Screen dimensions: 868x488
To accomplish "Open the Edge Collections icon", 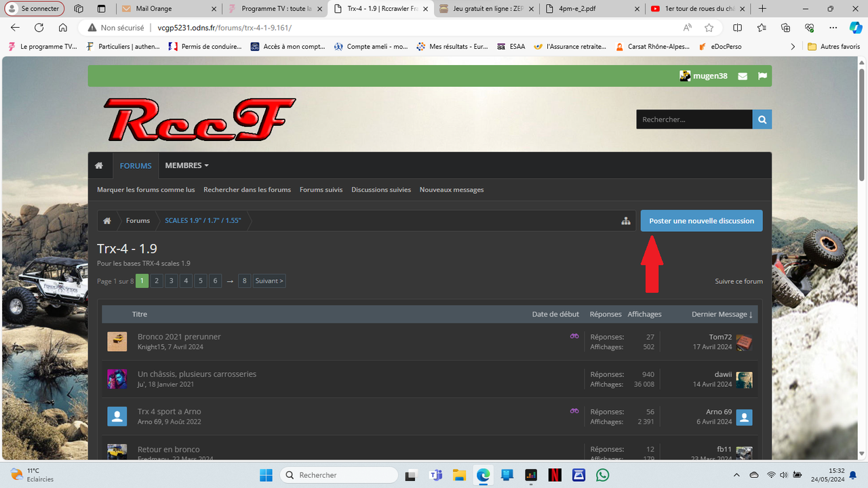I will tap(785, 28).
